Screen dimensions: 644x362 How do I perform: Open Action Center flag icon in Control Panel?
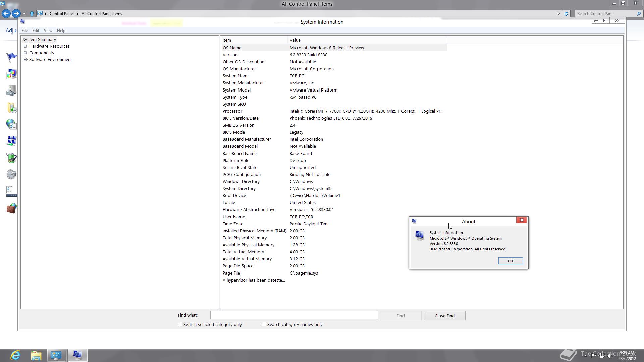11,57
